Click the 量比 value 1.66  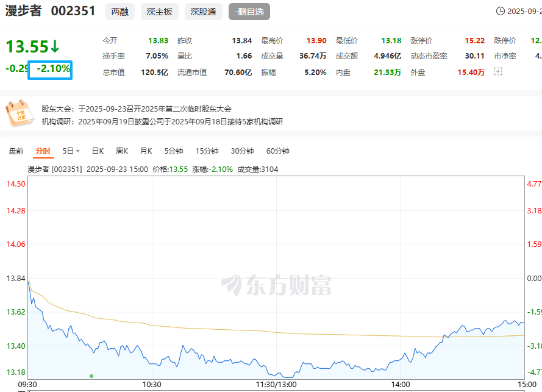click(x=244, y=56)
